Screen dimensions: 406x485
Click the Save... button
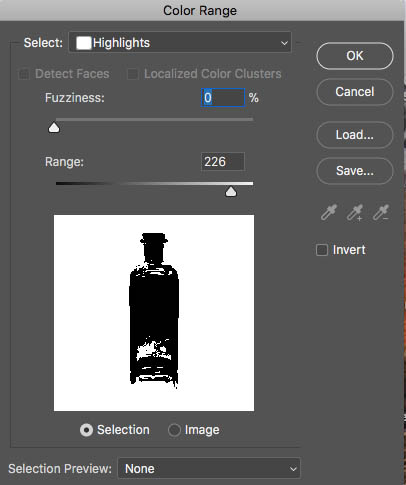click(355, 171)
